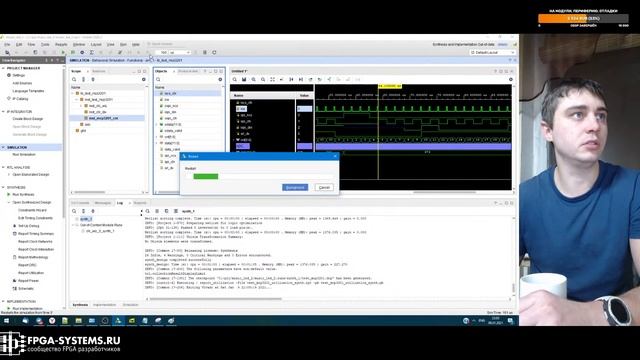
Task: Click the yellow cursor time marker
Action: [x=390, y=86]
